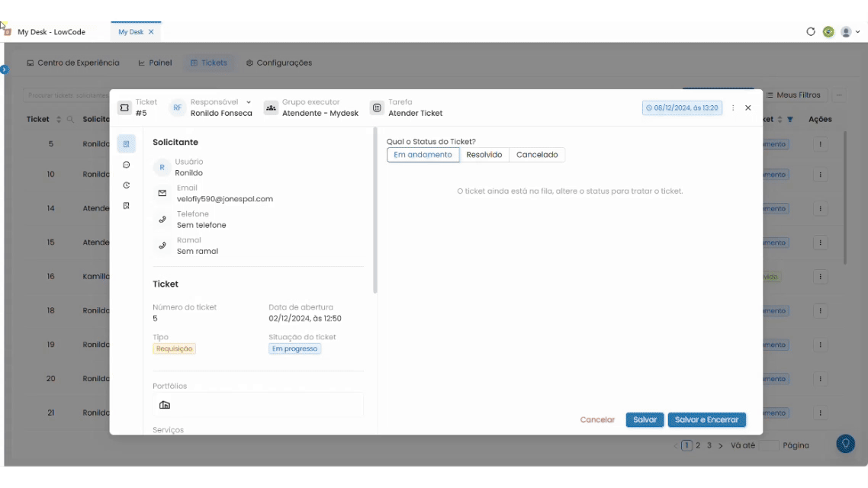Click the ticket icon beside #5
Image resolution: width=868 pixels, height=488 pixels.
pos(124,108)
